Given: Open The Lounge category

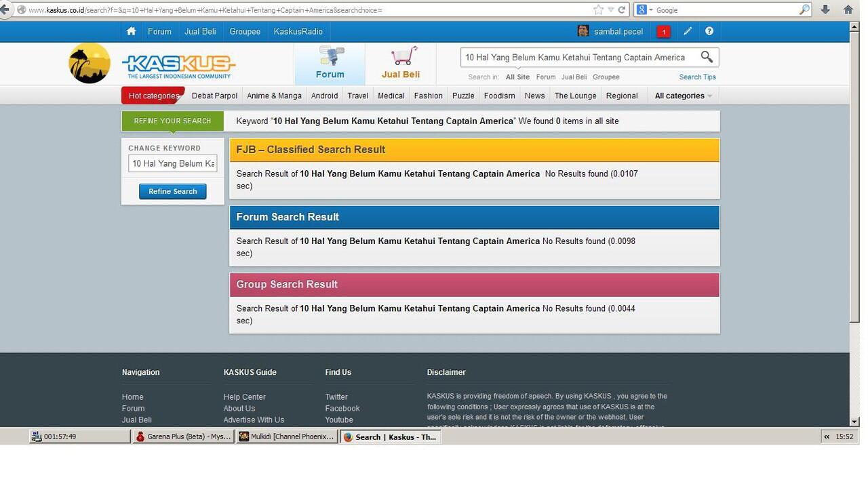Looking at the screenshot, I should (x=576, y=96).
